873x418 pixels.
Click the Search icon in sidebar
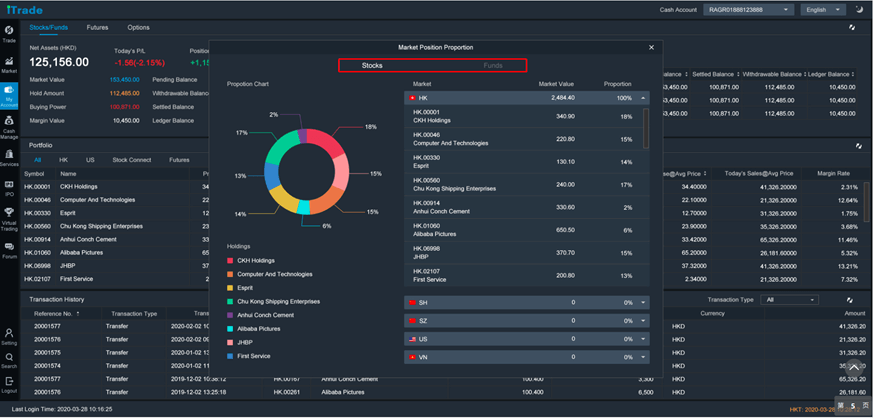click(9, 358)
